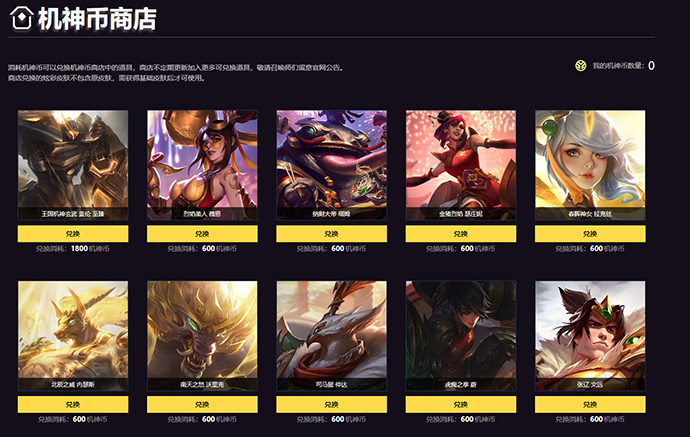Viewport: 690px width, 437px height.
Task: Click 兑换 under the 张辽 文远 skin
Action: [x=590, y=404]
